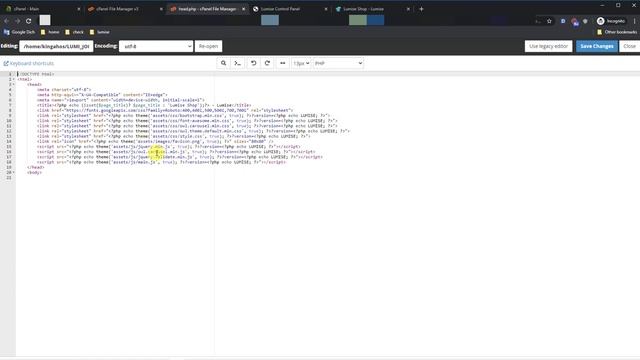This screenshot has width=640, height=360.
Task: Open the font size dropdown
Action: coord(301,63)
